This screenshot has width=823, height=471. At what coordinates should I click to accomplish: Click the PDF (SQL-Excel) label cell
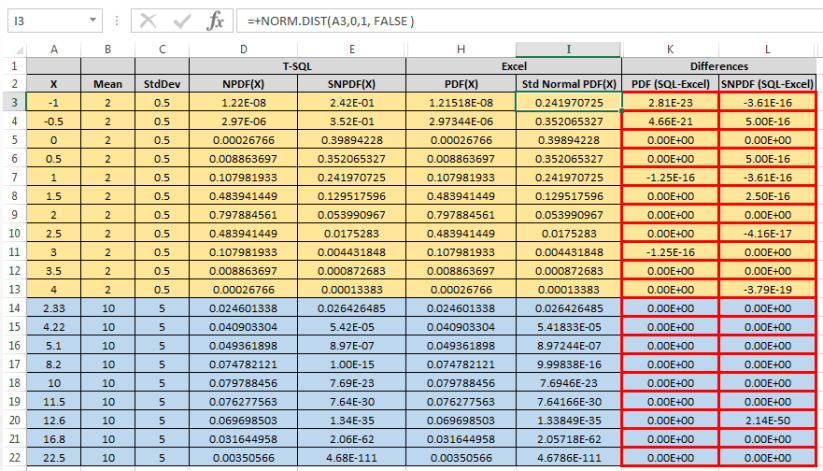click(670, 84)
